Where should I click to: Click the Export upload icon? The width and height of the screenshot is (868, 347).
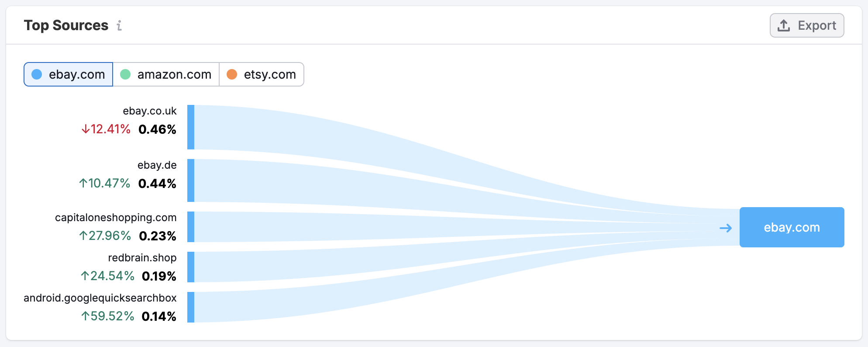coord(783,25)
